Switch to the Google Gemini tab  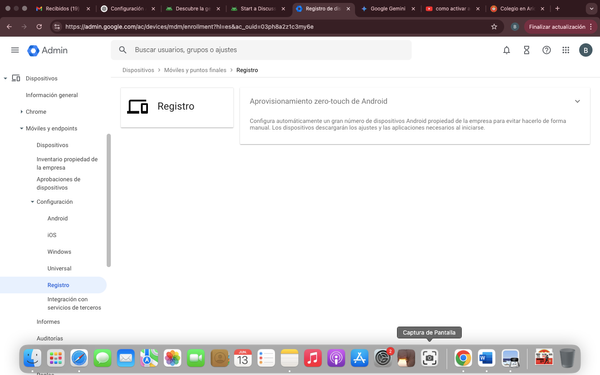(388, 8)
